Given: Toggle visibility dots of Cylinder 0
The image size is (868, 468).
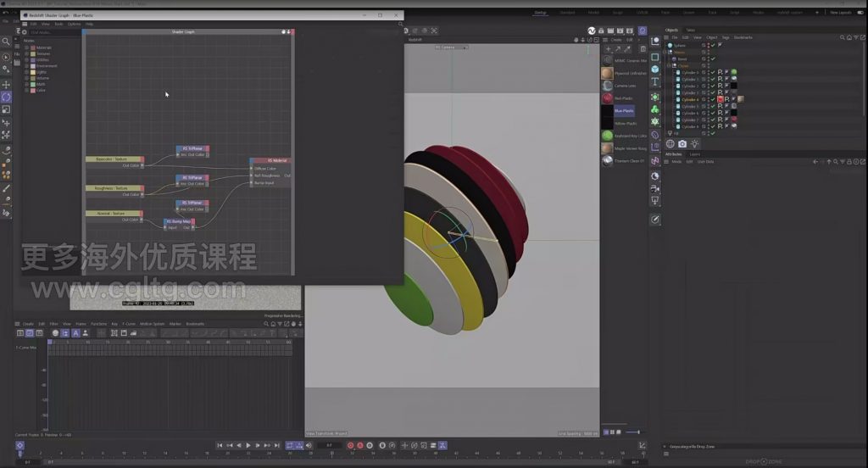Looking at the screenshot, I should pyautogui.click(x=708, y=73).
